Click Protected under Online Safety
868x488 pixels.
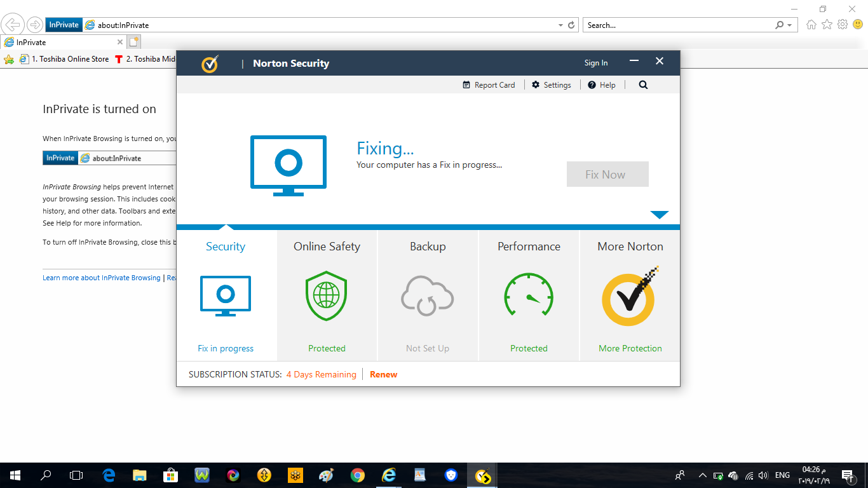click(x=327, y=348)
